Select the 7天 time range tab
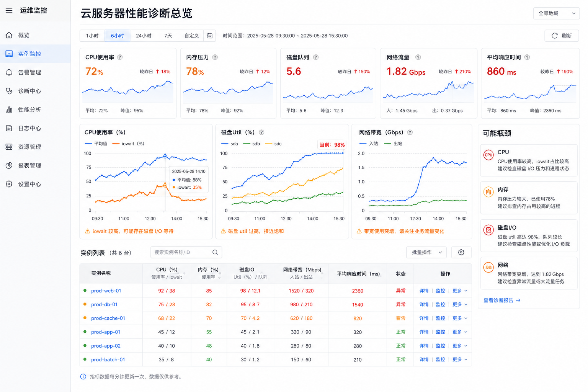The image size is (588, 392). click(168, 36)
